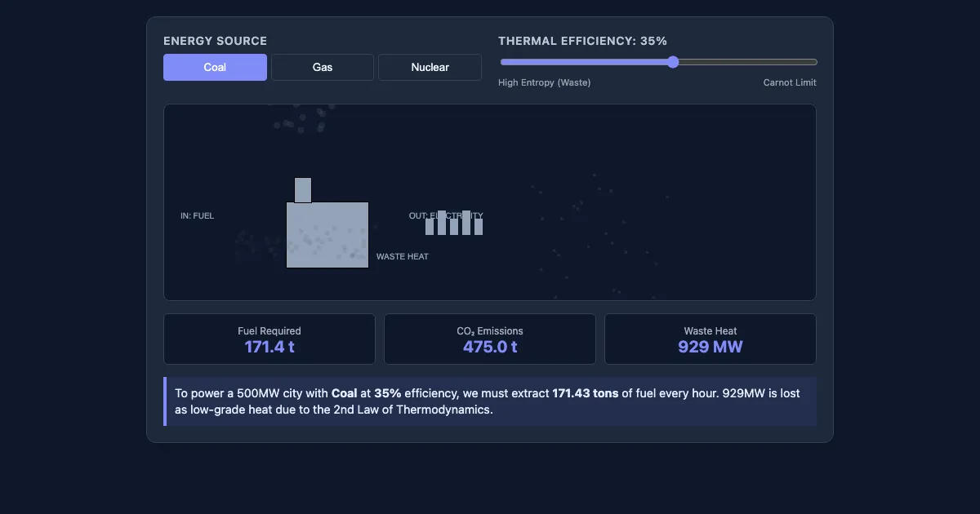Click the ENERGY SOURCE heading
Screen dimensions: 980x514
pyautogui.click(x=216, y=41)
